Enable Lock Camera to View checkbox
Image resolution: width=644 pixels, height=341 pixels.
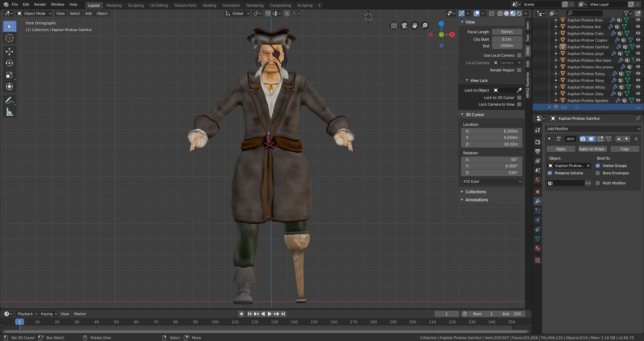pos(519,104)
